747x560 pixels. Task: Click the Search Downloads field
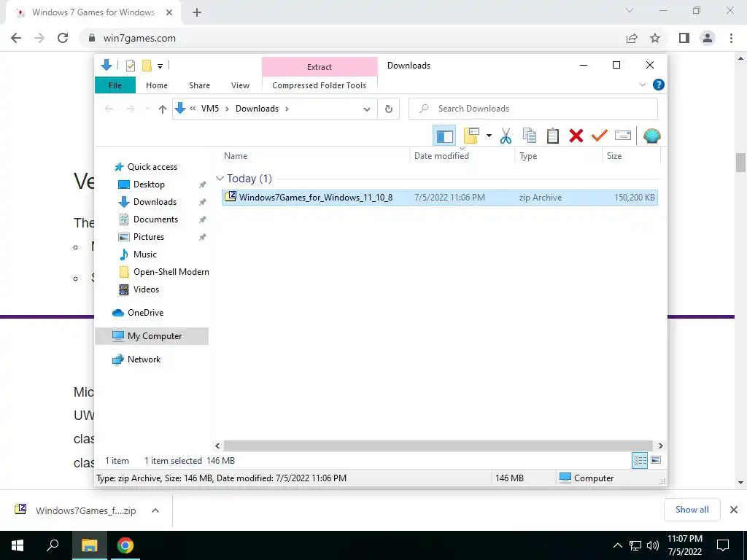coord(533,109)
